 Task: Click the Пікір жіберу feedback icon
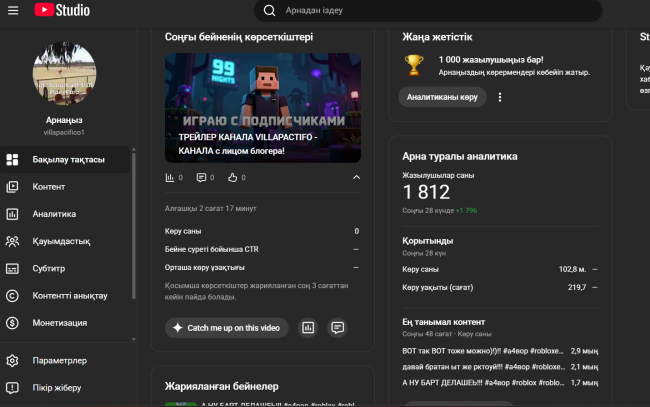coord(12,388)
